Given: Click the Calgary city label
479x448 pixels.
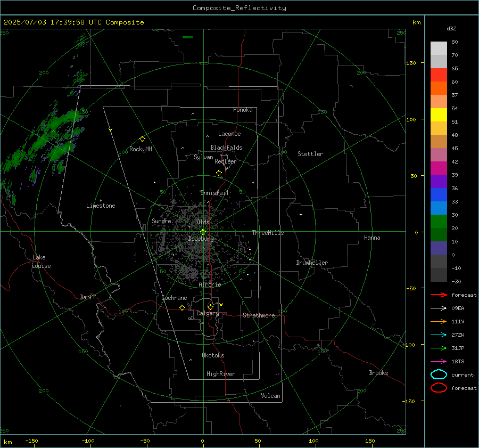Looking at the screenshot, I should point(208,313).
